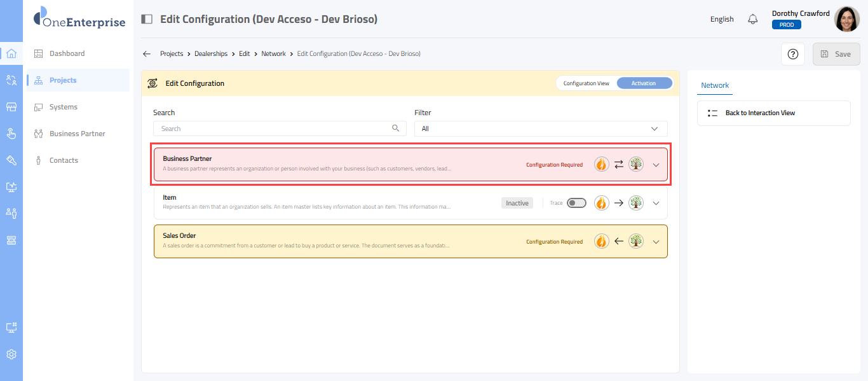Open Systems in the side menu
The width and height of the screenshot is (868, 381).
pyautogui.click(x=64, y=107)
